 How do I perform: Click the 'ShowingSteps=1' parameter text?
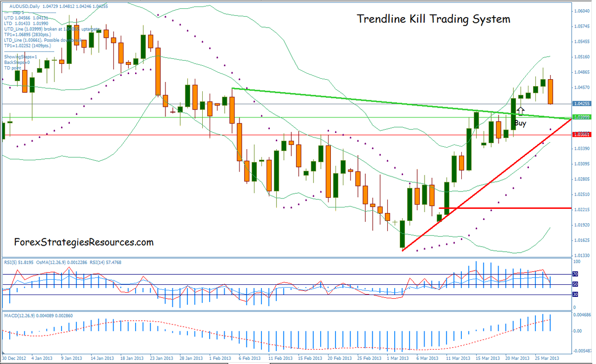[21, 57]
